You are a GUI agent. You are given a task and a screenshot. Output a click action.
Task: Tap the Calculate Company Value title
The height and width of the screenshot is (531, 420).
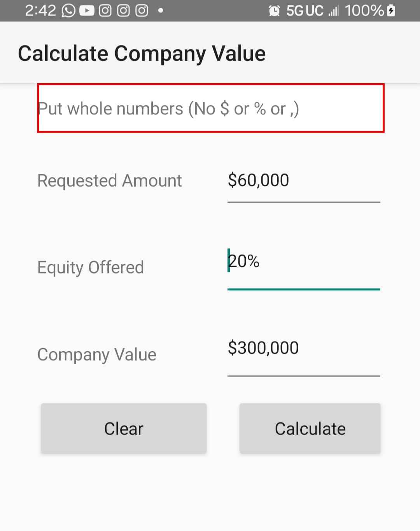[x=142, y=53]
